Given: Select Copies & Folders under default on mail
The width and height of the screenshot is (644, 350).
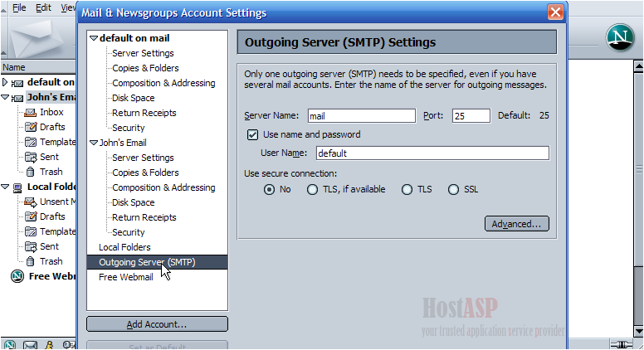Looking at the screenshot, I should point(145,68).
